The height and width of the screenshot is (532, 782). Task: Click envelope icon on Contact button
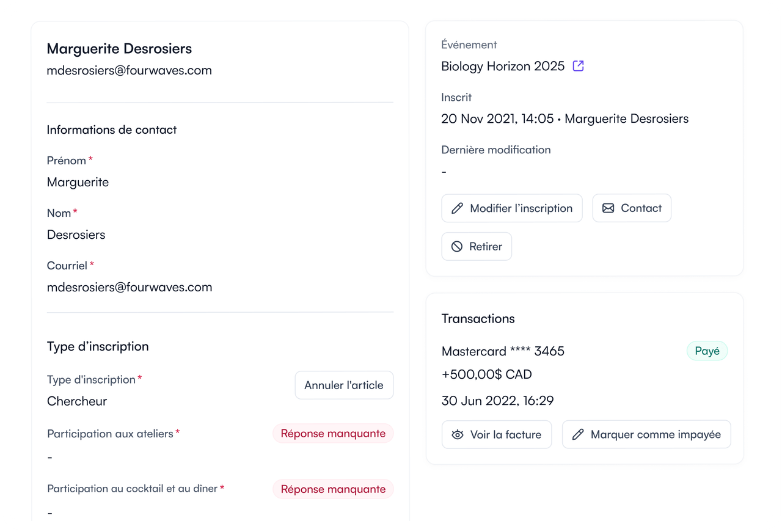(608, 208)
